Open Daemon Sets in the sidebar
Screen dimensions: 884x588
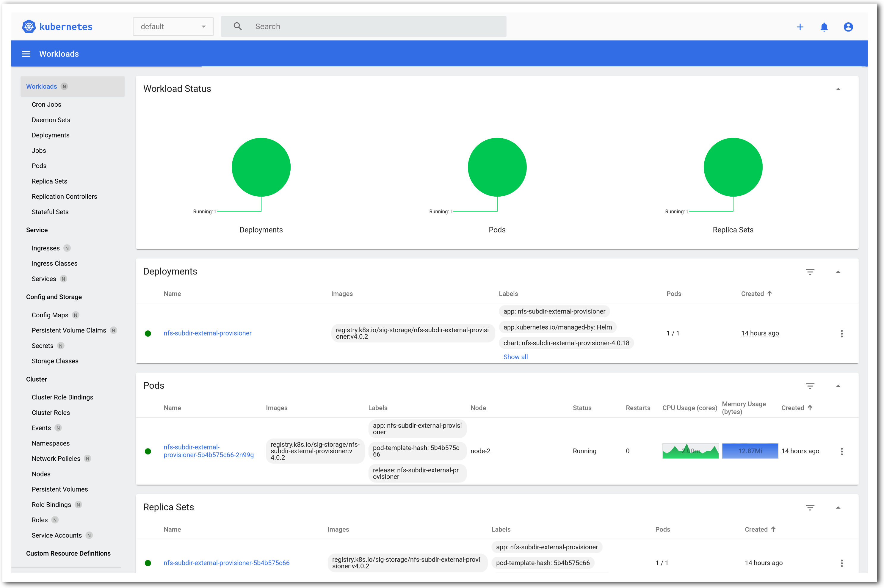pos(51,120)
